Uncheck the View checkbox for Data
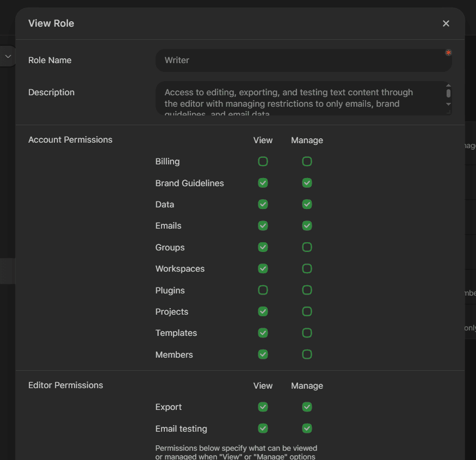 [263, 204]
